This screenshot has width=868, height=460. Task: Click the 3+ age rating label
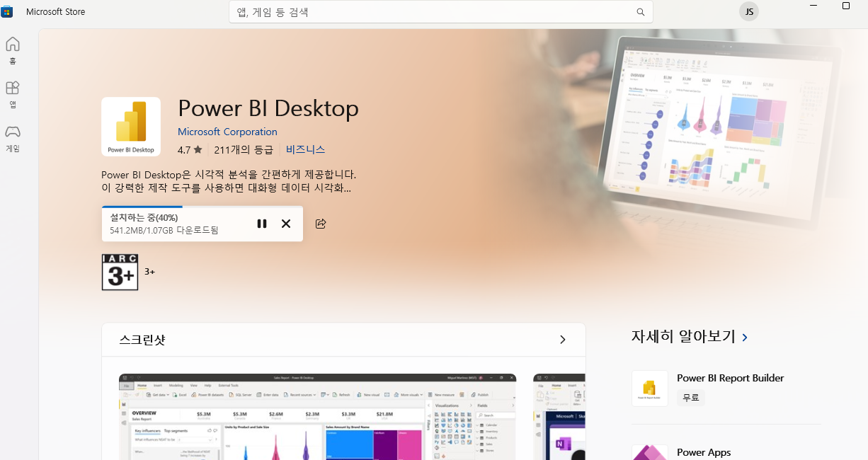click(x=149, y=272)
